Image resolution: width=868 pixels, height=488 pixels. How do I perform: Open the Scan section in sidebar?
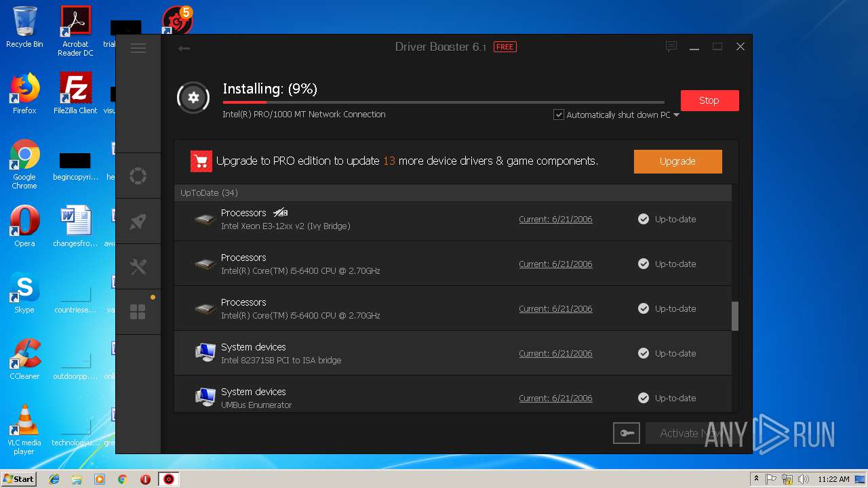coord(138,176)
